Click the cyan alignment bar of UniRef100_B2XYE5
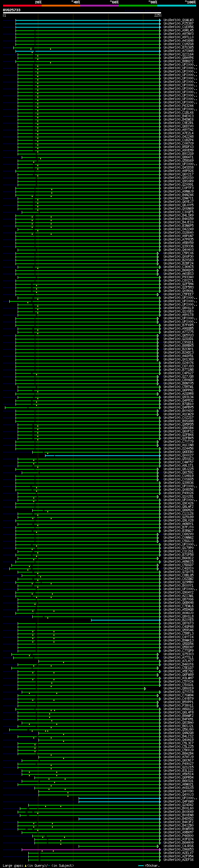The image size is (199, 868). pyautogui.click(x=126, y=620)
